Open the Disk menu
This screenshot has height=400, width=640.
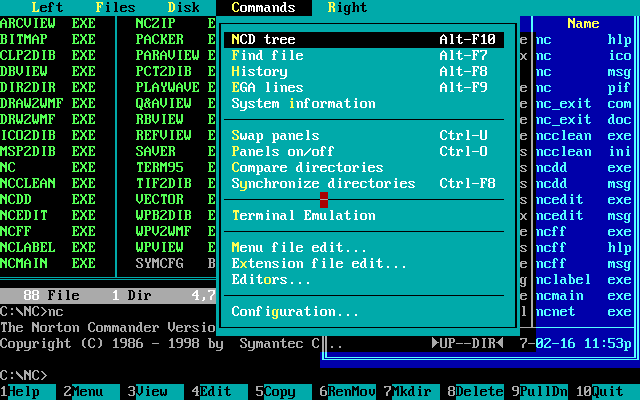click(x=183, y=8)
